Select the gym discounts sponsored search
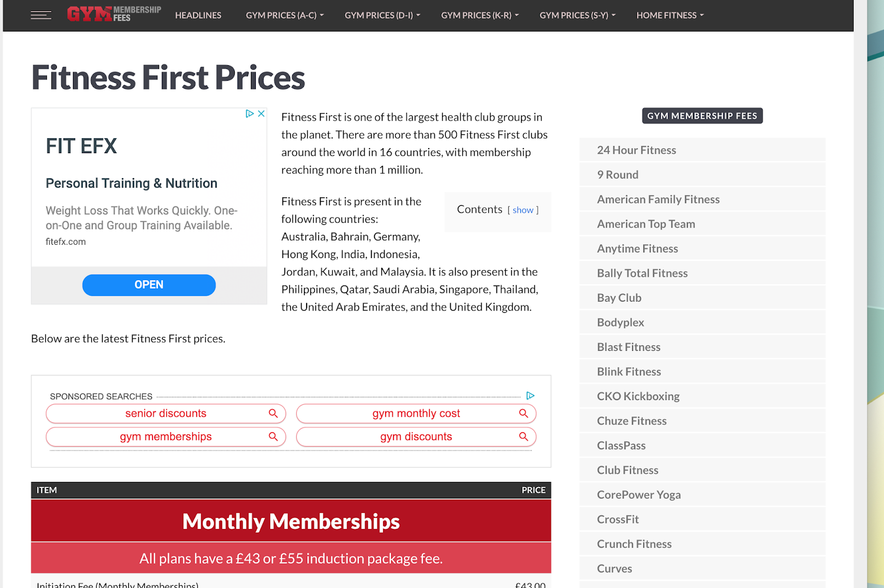The image size is (884, 588). click(415, 436)
